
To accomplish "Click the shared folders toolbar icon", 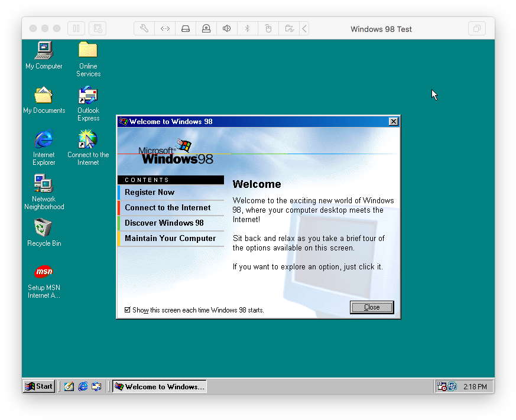I will (289, 28).
